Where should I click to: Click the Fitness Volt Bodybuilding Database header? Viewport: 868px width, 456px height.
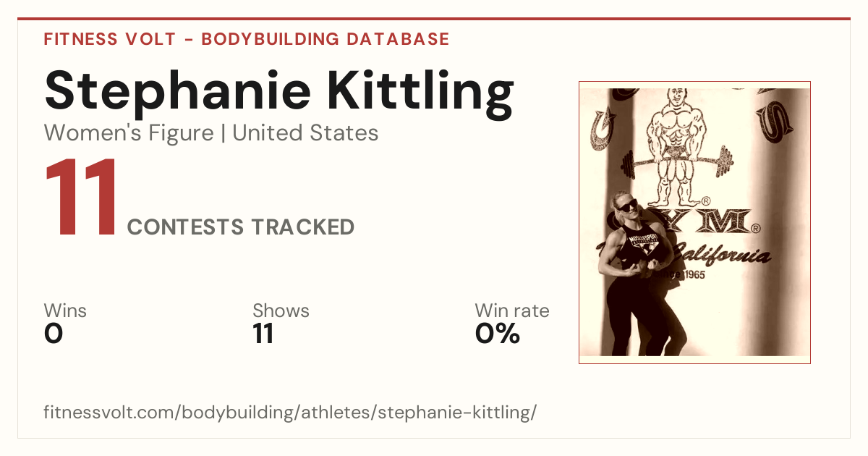click(247, 39)
